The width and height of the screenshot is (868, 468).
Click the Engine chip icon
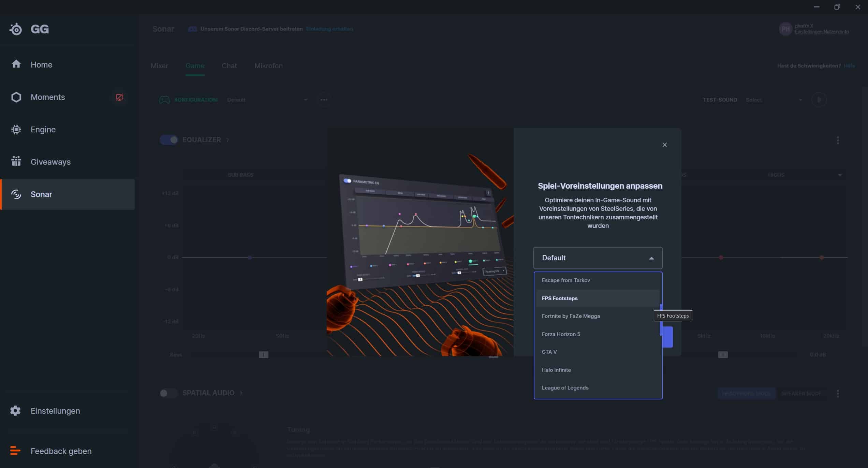tap(16, 130)
